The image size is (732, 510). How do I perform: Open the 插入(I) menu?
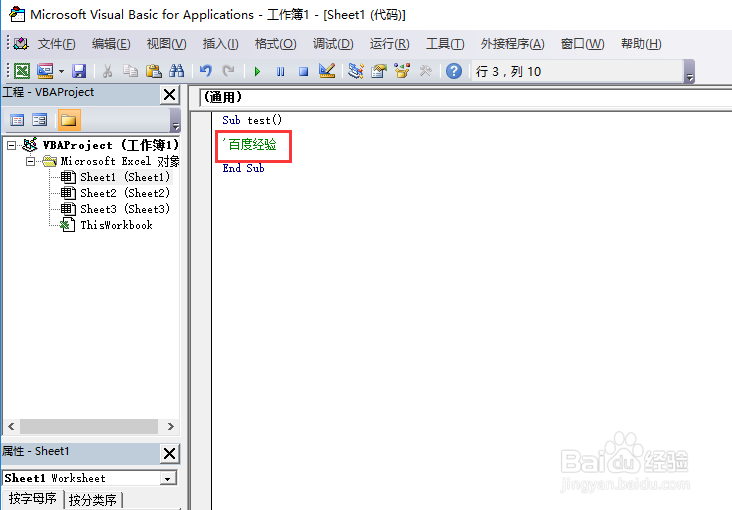220,44
